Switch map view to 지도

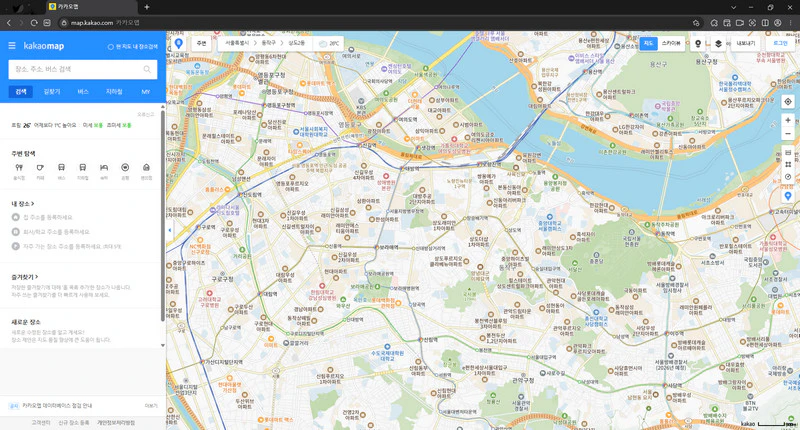(648, 44)
